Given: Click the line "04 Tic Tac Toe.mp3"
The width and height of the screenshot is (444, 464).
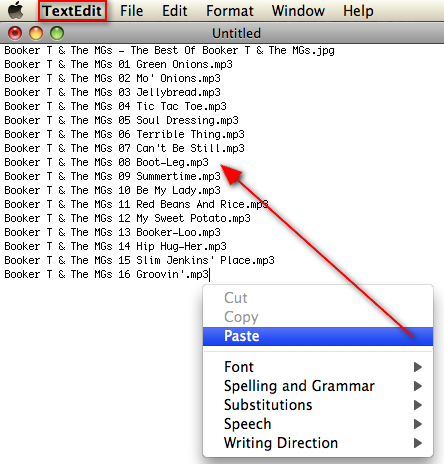Looking at the screenshot, I should [x=115, y=107].
